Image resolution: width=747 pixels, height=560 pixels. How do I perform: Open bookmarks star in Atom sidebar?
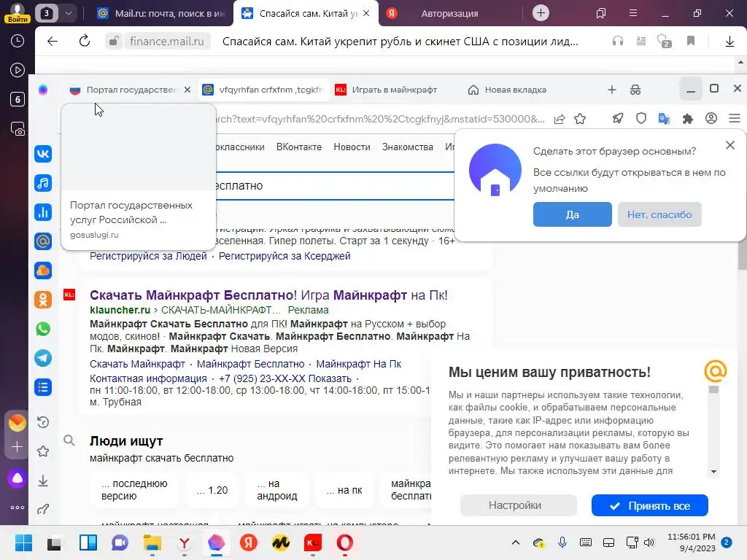click(x=43, y=451)
